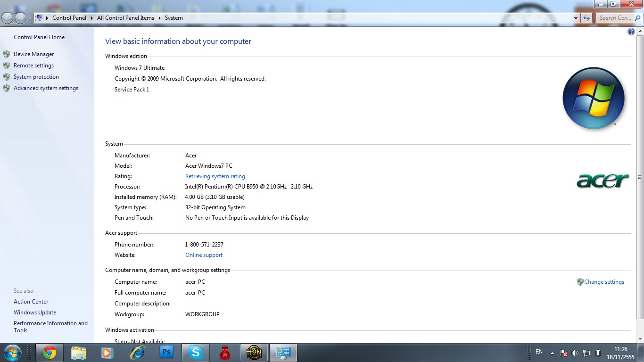
Task: Click the 4.00 GB (3.10 GB usable) value
Action: click(x=215, y=197)
